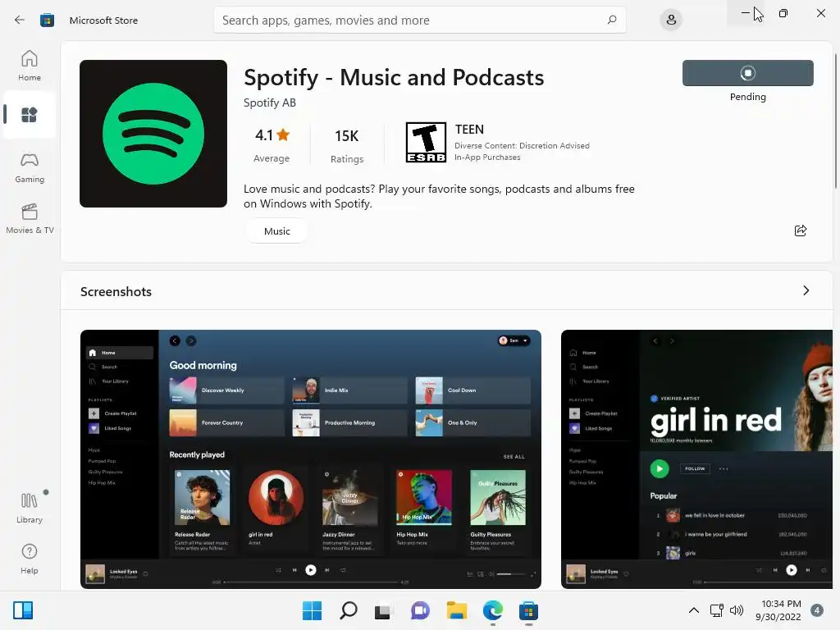Open the Chat app on taskbar
Screen dimensions: 840x630
(x=420, y=610)
